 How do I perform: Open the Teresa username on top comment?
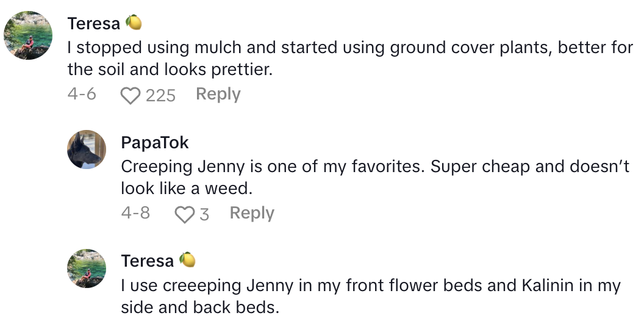(x=93, y=24)
